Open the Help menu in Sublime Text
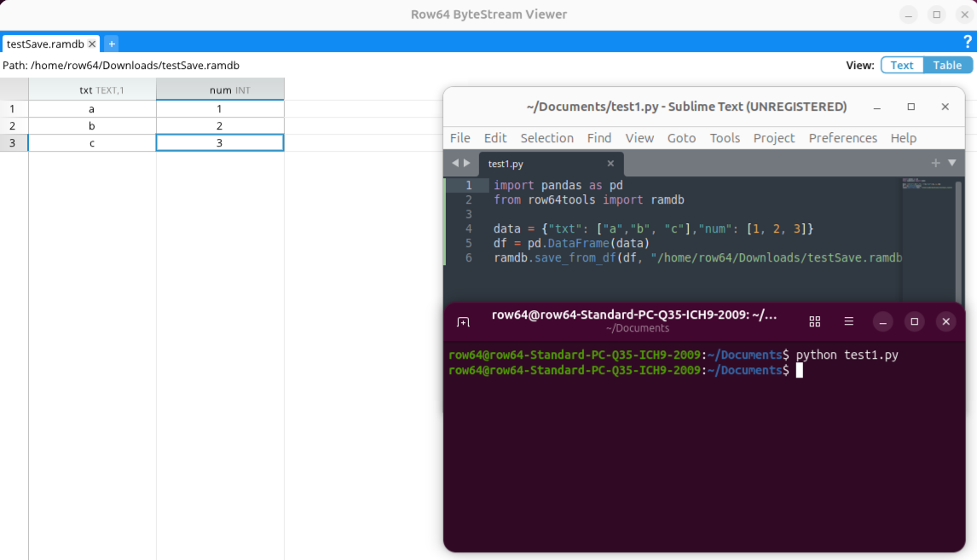Image resolution: width=977 pixels, height=560 pixels. [x=904, y=138]
